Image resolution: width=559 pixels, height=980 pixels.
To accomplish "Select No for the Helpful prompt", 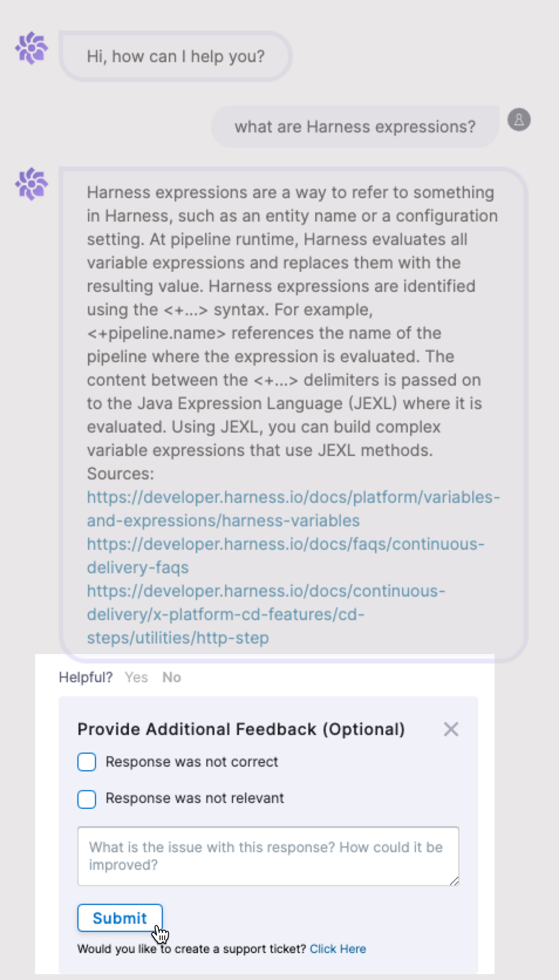I will [x=172, y=678].
